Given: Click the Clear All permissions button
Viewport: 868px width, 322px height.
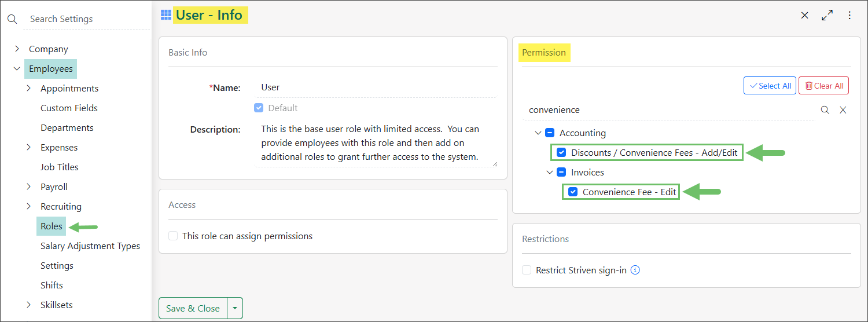Looking at the screenshot, I should (824, 86).
